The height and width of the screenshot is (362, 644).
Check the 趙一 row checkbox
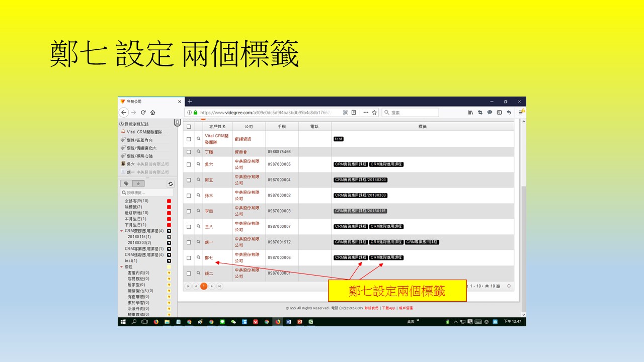189,242
